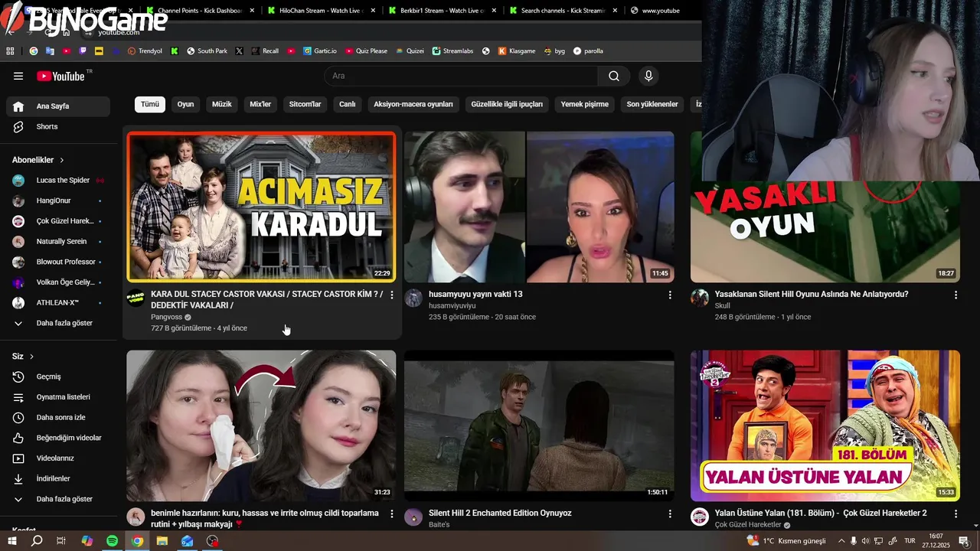Click the YouTube logo

[x=61, y=76]
